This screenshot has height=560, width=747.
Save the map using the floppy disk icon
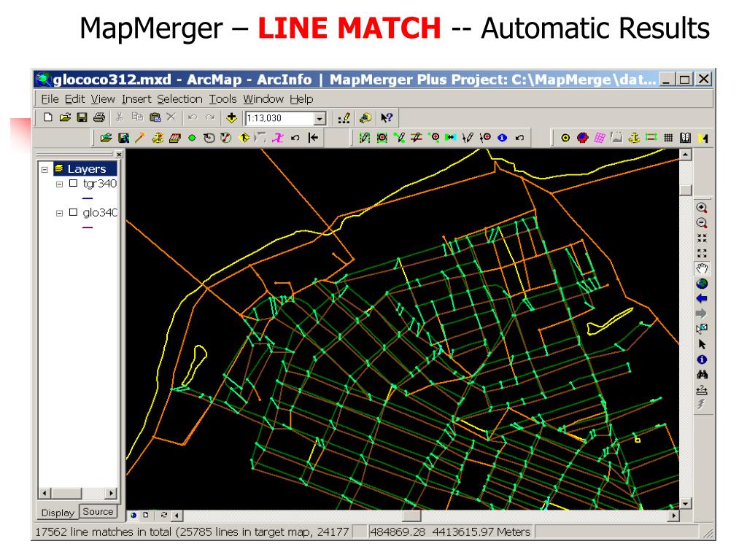(82, 117)
